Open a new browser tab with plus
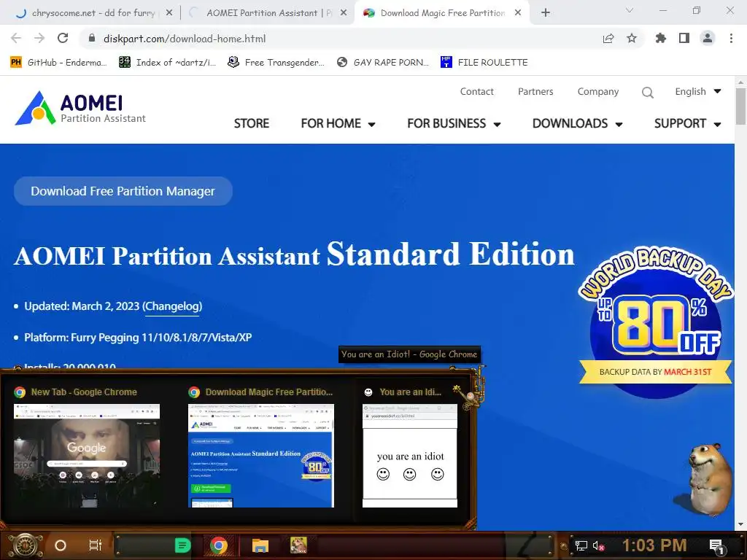Screen dimensions: 747x560 tap(546, 13)
